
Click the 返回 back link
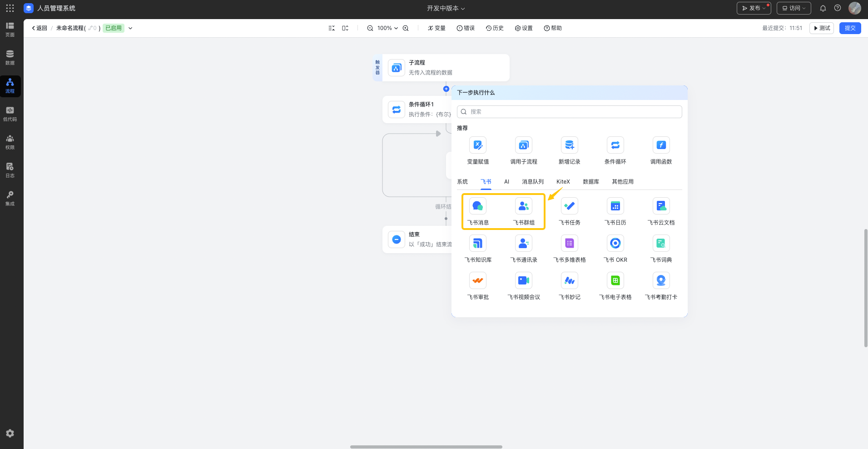pos(40,28)
